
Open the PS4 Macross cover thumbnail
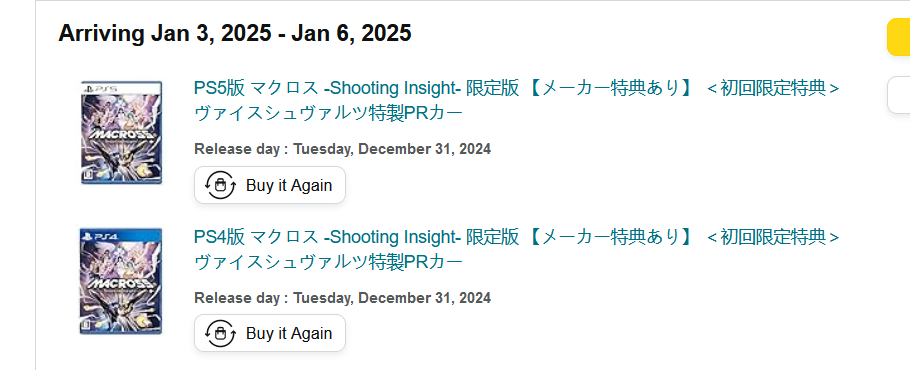[121, 281]
